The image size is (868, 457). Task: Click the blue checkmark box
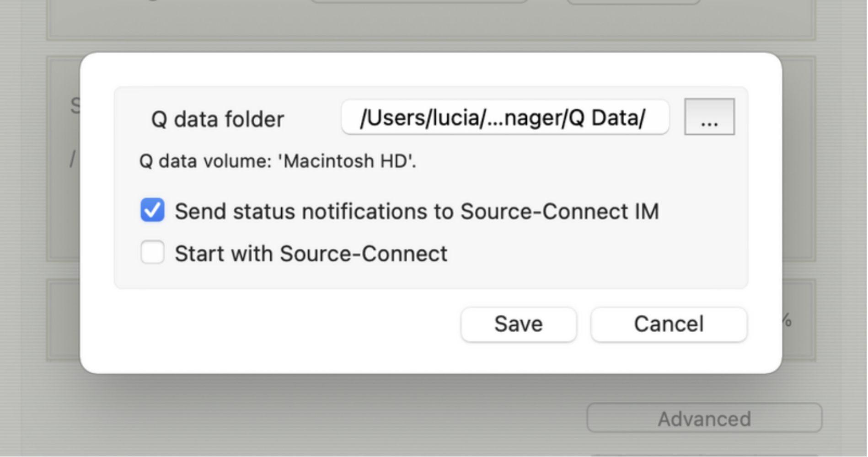point(152,210)
